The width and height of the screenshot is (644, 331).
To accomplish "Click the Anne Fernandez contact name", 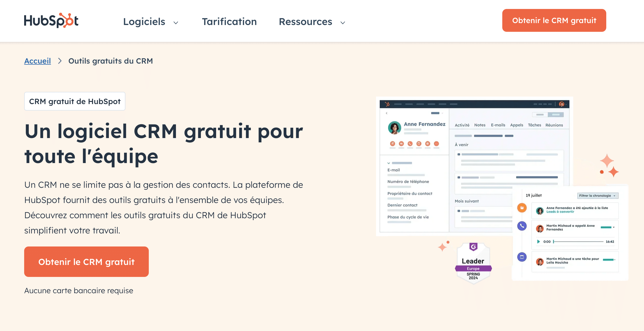I will (425, 124).
